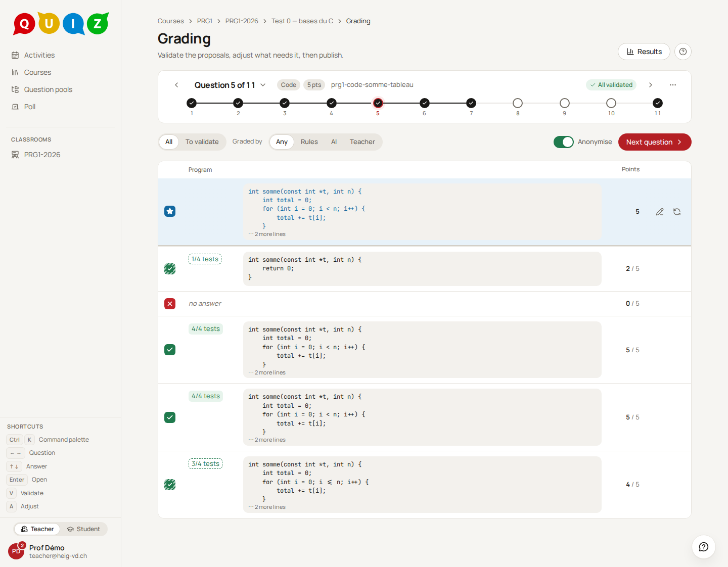Screen dimensions: 728x567
Task: Jump to question 10 on the stepper
Action: 611,103
